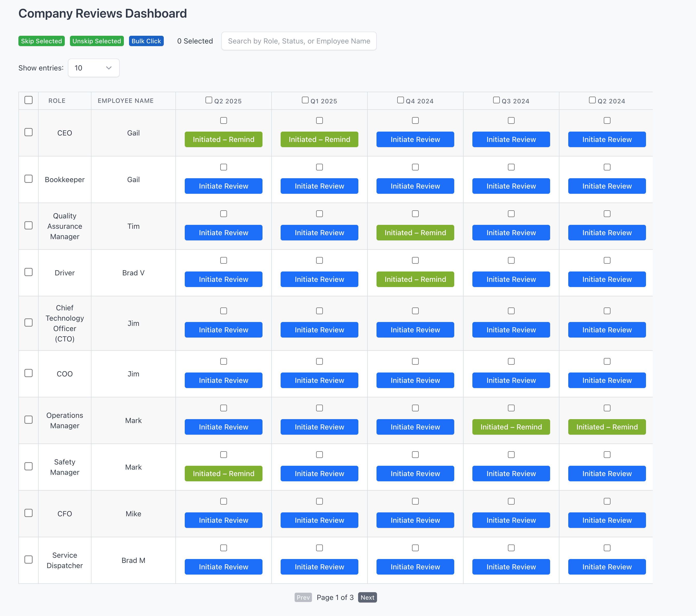Click the Unskip Selected button
This screenshot has height=616, width=696.
(x=97, y=41)
